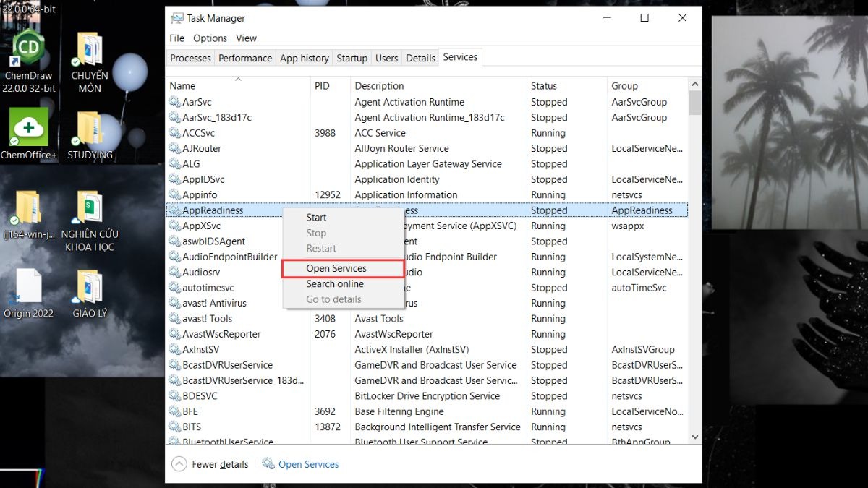
Task: Switch to the Performance tab
Action: pyautogui.click(x=245, y=58)
